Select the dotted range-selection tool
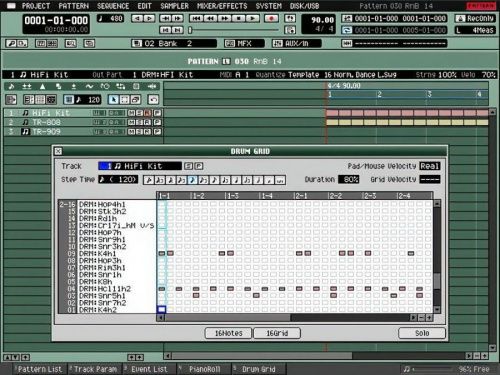This screenshot has height=375, width=500. (124, 99)
